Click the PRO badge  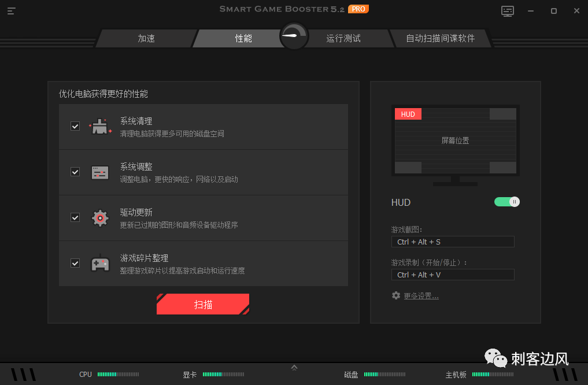tap(358, 9)
